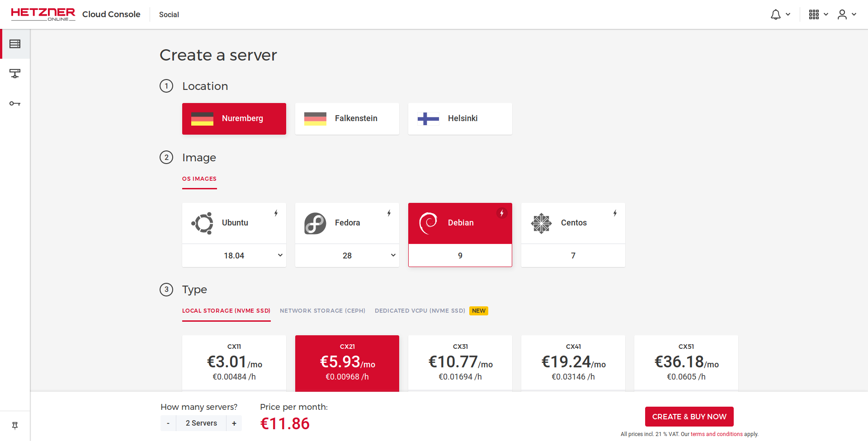The height and width of the screenshot is (441, 868).
Task: Click the Create a server heading
Action: pyautogui.click(x=218, y=55)
